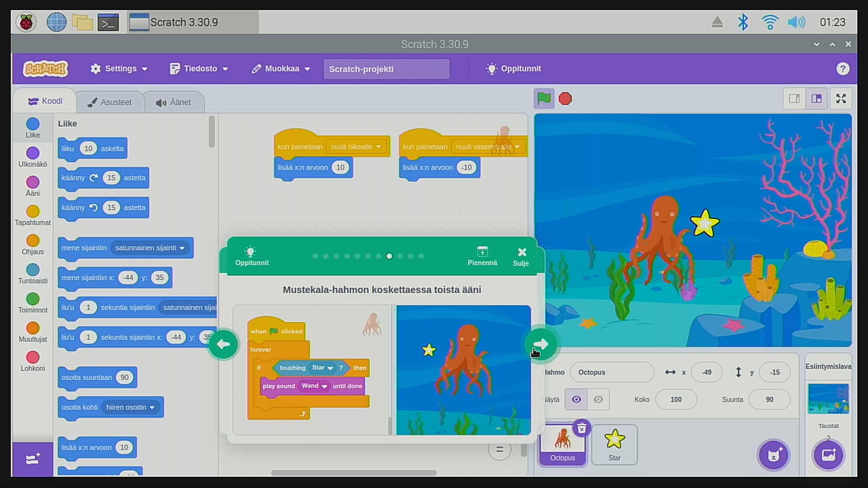Screen dimensions: 868x488
Task: Switch to large stage layout
Action: [x=816, y=99]
